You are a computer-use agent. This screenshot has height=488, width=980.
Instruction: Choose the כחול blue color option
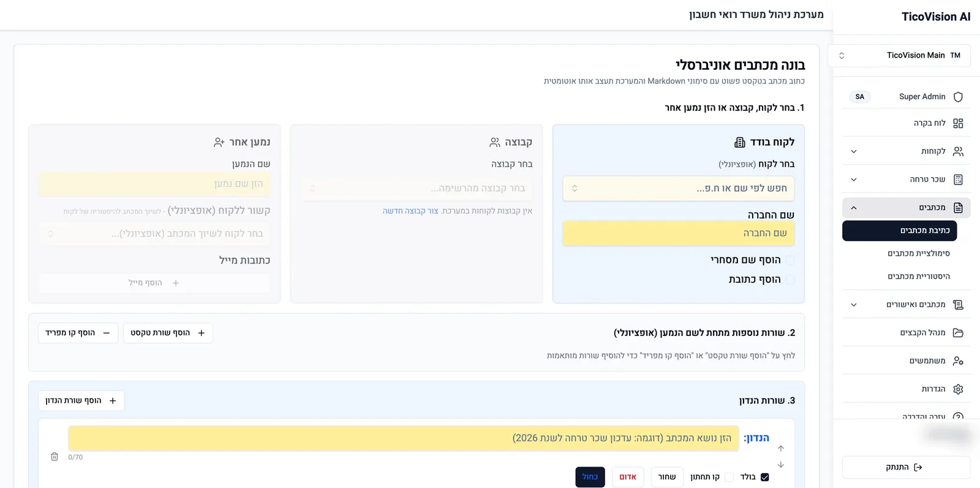tap(590, 477)
